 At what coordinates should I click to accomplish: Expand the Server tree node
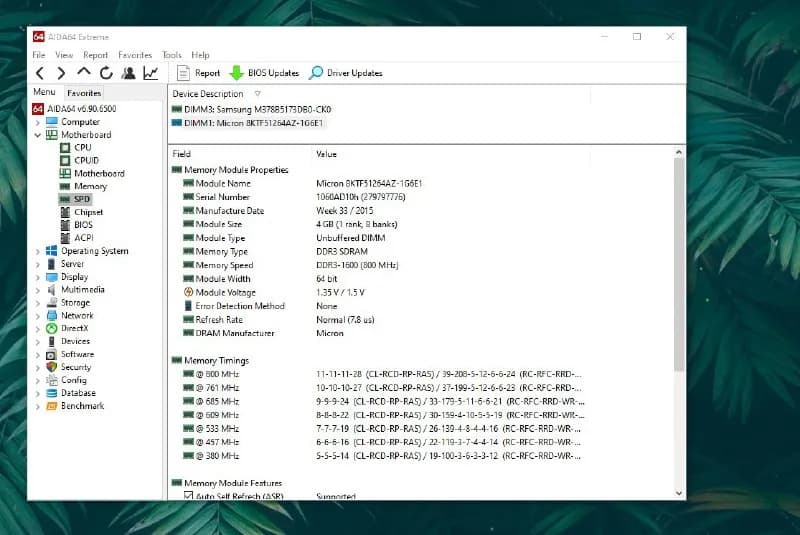37,264
